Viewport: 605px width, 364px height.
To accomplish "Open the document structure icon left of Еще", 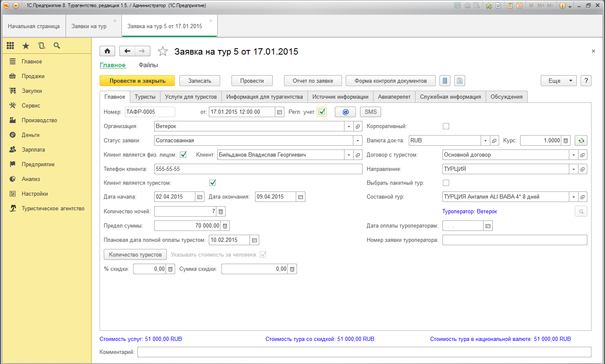I will pos(460,81).
